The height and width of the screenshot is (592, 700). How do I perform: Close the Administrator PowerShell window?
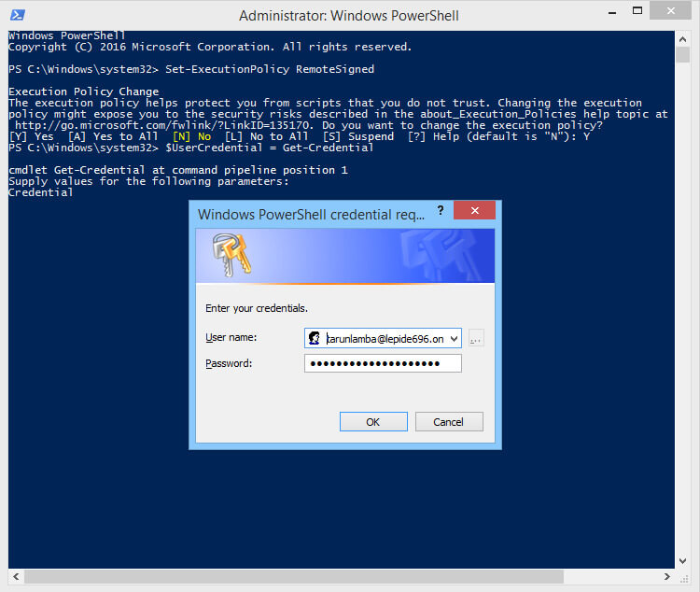tap(670, 10)
